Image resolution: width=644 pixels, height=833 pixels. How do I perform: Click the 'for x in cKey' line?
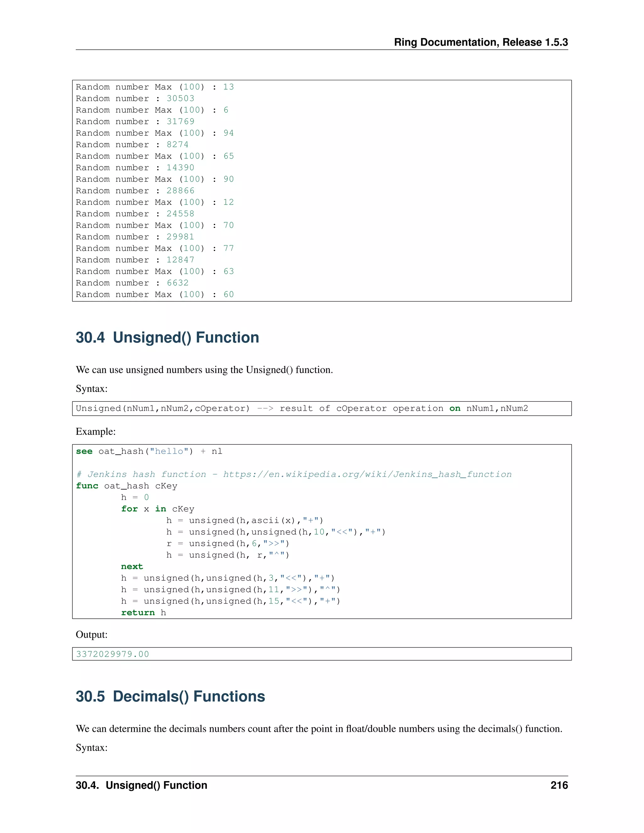pyautogui.click(x=158, y=509)
